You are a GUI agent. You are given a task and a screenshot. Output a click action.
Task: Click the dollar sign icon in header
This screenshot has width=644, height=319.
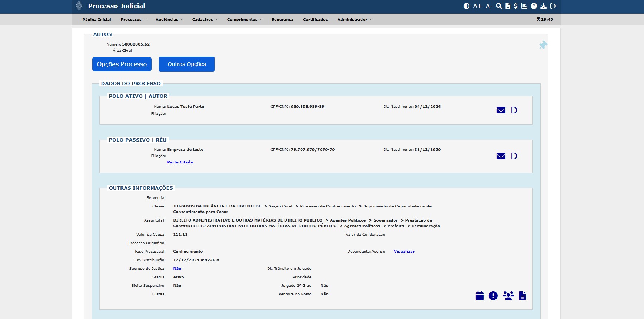click(515, 6)
